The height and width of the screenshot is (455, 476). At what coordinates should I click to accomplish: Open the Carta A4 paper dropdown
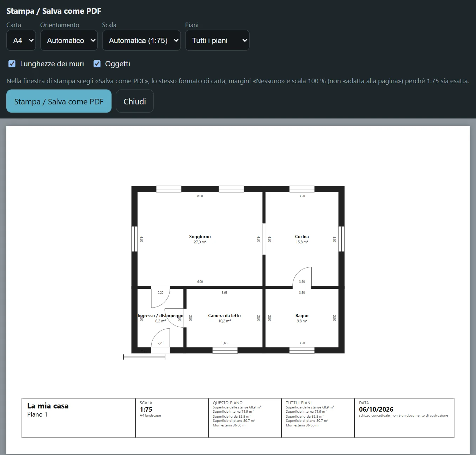(21, 40)
